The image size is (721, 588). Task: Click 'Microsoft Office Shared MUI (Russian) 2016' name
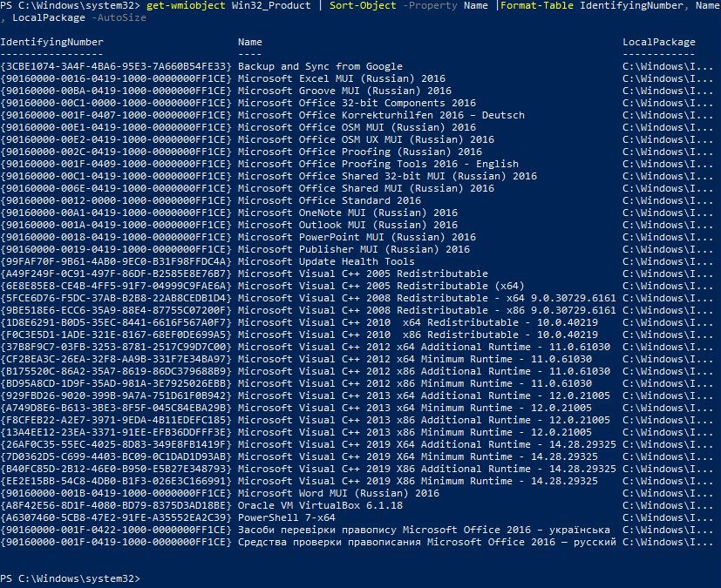(x=366, y=188)
